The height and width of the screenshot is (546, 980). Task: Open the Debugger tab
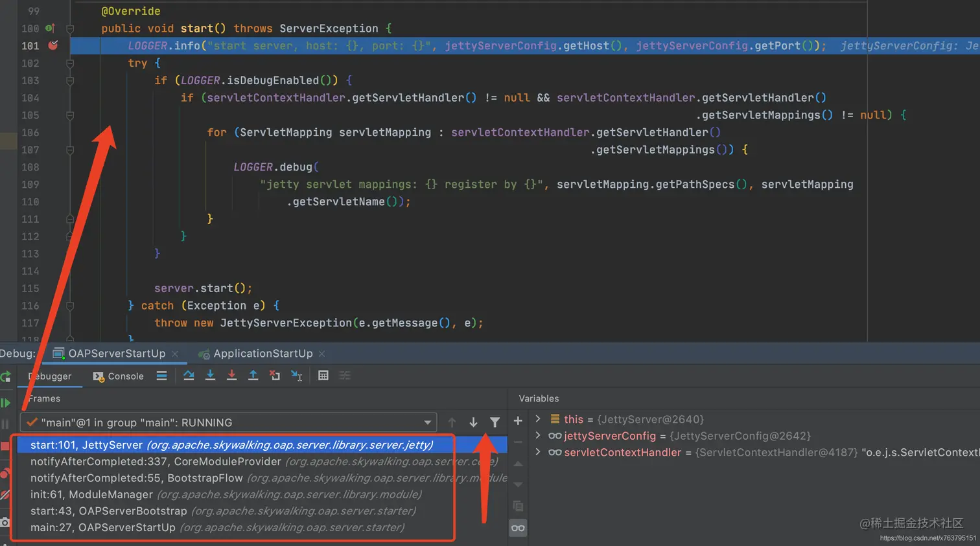click(50, 376)
